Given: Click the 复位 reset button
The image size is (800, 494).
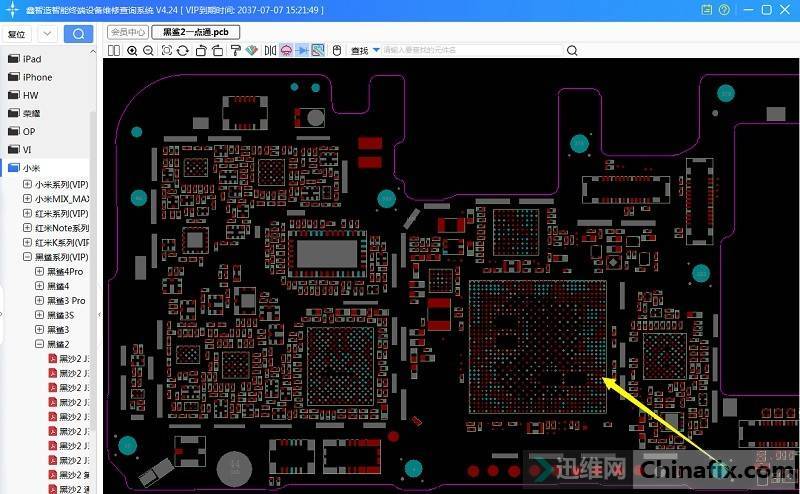Looking at the screenshot, I should click(x=17, y=34).
